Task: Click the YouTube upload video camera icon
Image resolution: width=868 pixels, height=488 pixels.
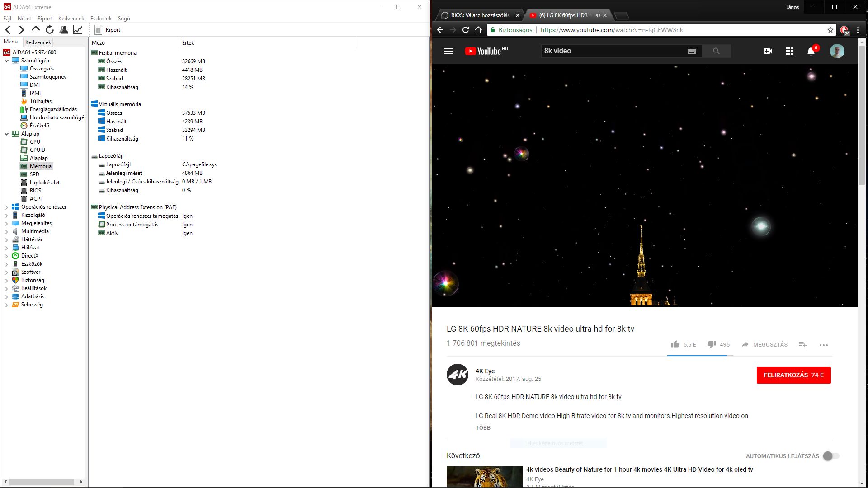Action: point(768,51)
